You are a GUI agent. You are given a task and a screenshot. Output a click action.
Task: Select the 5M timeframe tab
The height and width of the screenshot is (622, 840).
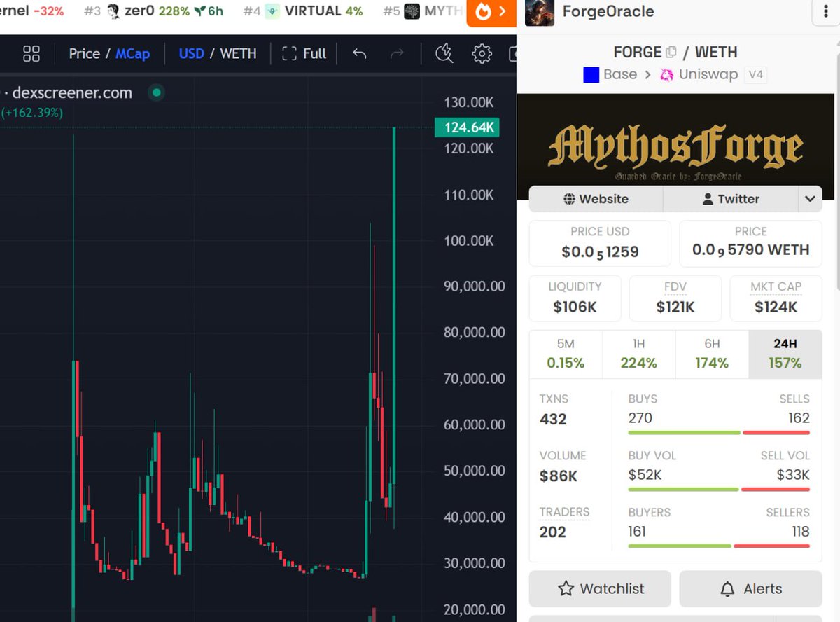[566, 354]
